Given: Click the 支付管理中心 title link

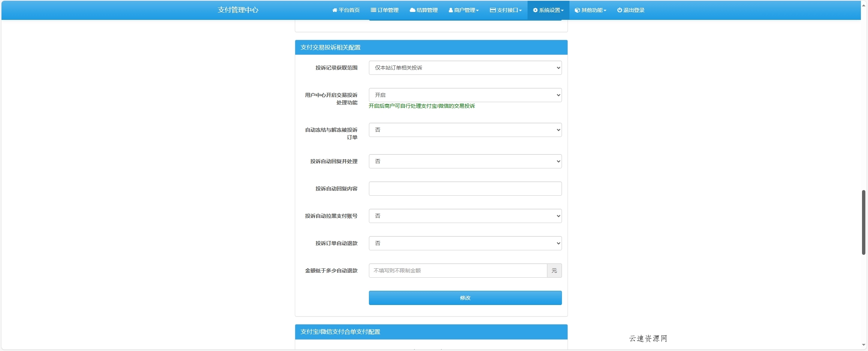Looking at the screenshot, I should pyautogui.click(x=238, y=10).
